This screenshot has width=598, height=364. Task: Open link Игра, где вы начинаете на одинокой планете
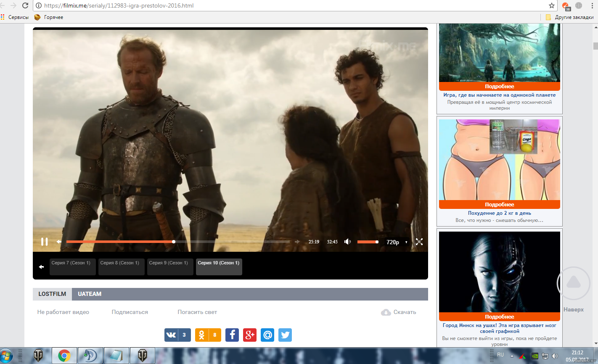click(x=500, y=95)
